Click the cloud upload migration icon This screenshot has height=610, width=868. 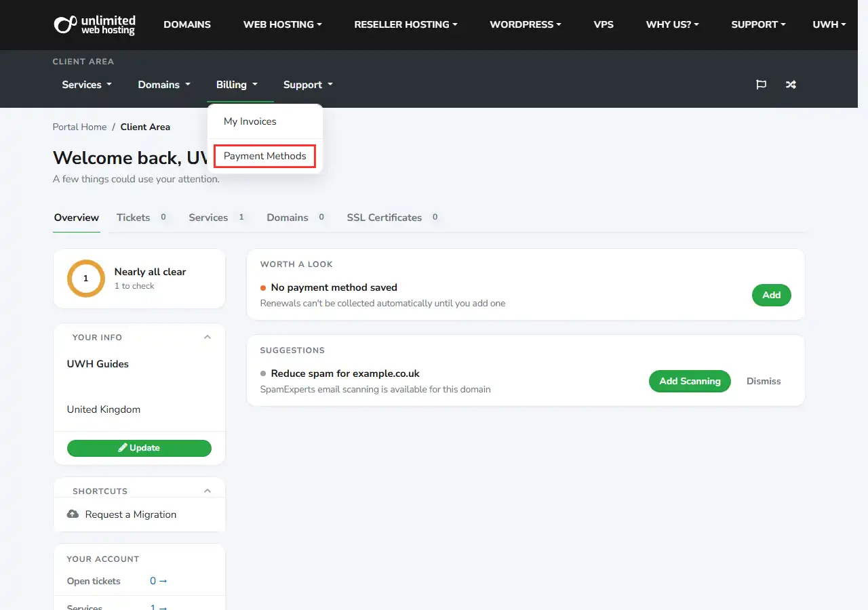[73, 514]
